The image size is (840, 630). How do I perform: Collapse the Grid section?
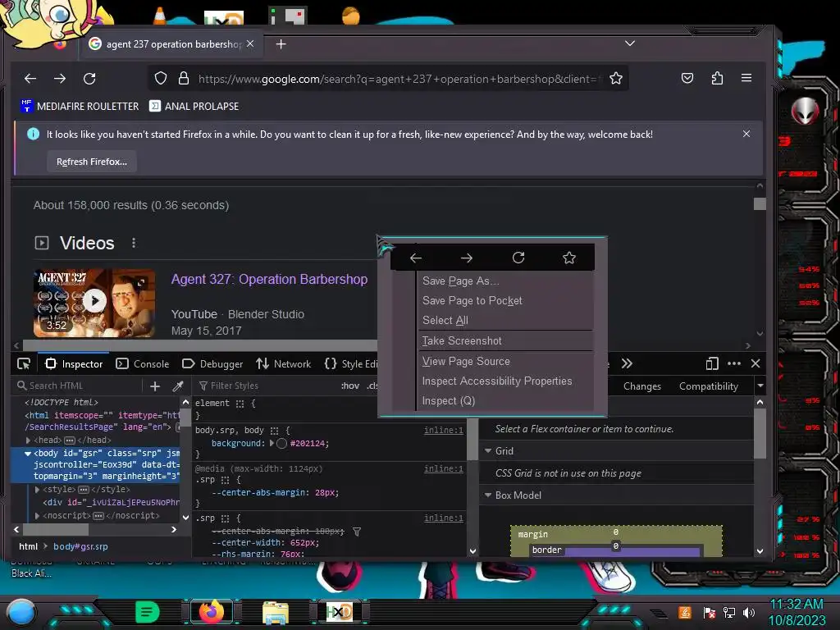point(488,451)
